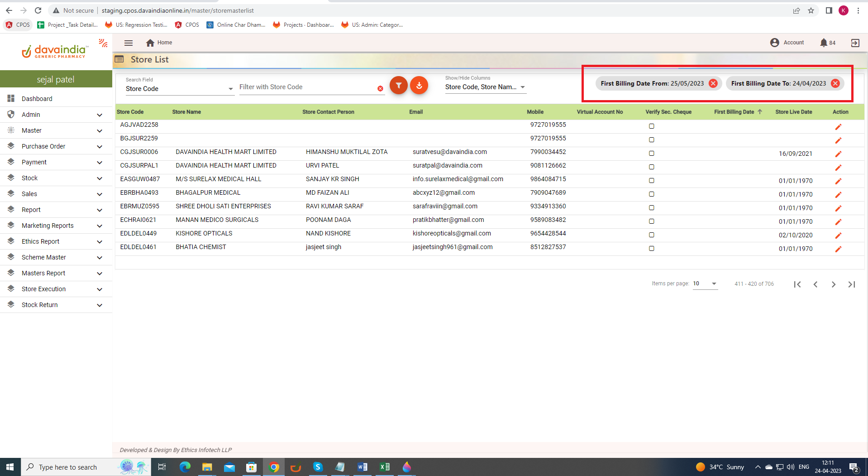Click the logout icon in header
Viewport: 868px width, 476px height.
[855, 43]
